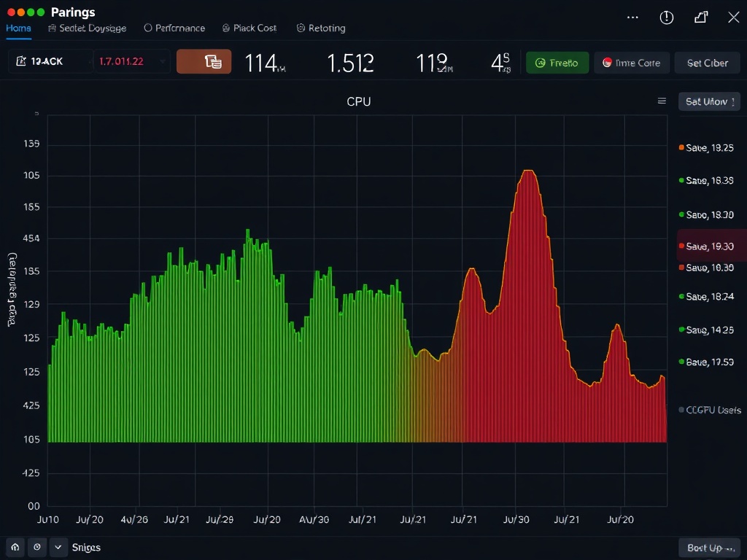
Task: Click the clock icon in the top bar
Action: (x=666, y=17)
